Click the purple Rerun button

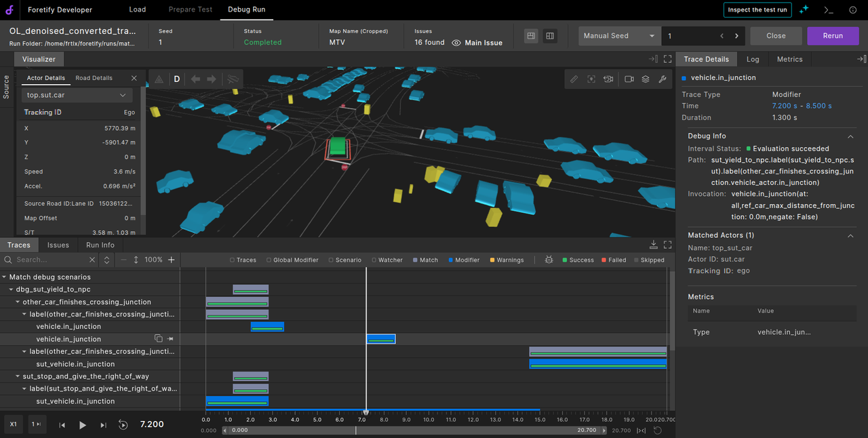point(833,36)
